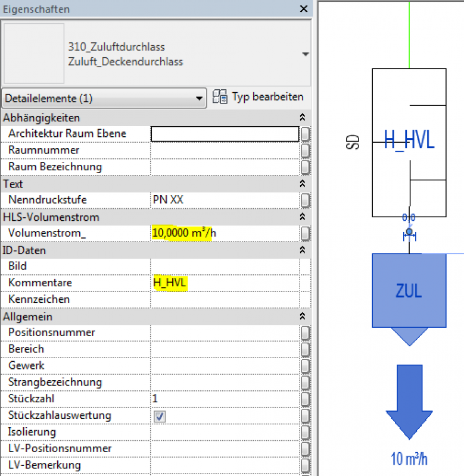The image size is (464, 476).
Task: Click the Architektur Raum Ebene input field
Action: (225, 134)
